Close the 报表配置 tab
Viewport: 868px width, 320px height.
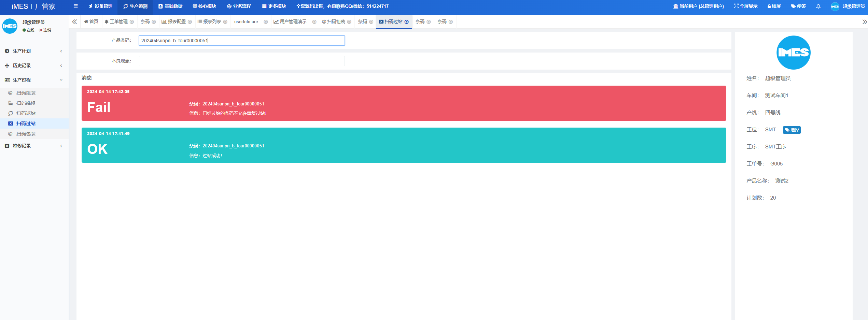[x=190, y=22]
